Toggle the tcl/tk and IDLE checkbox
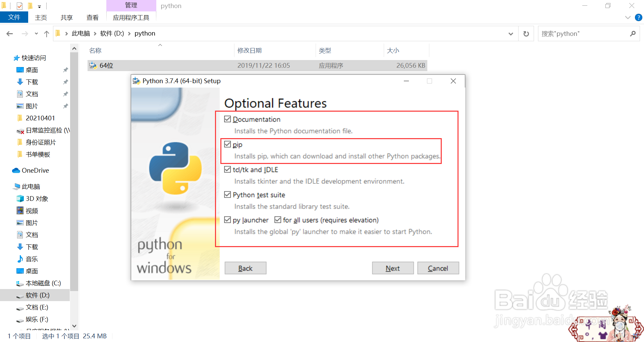The image size is (644, 342). (x=227, y=169)
